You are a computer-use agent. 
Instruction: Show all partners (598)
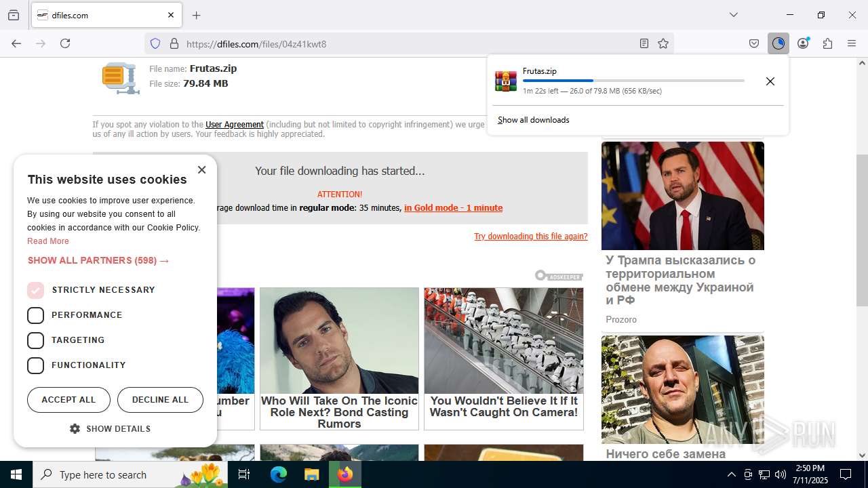(x=98, y=260)
